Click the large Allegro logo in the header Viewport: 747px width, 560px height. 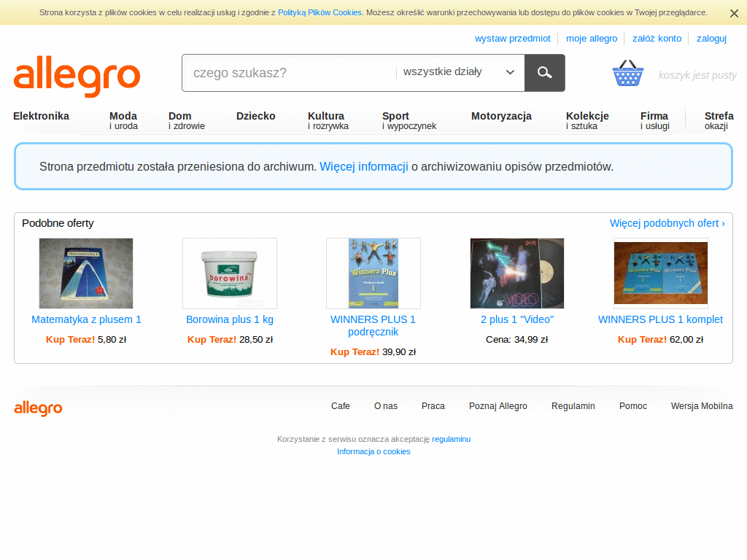coord(77,76)
